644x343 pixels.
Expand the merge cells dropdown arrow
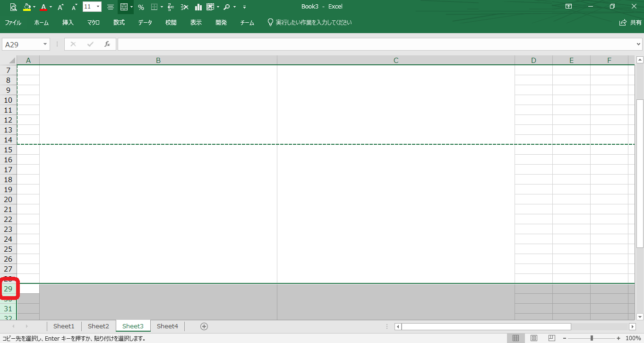click(131, 7)
